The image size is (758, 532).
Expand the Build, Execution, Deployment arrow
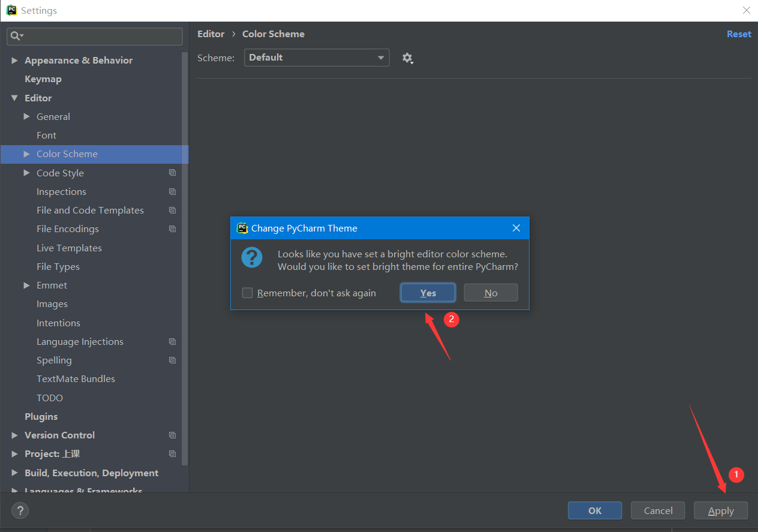tap(14, 473)
